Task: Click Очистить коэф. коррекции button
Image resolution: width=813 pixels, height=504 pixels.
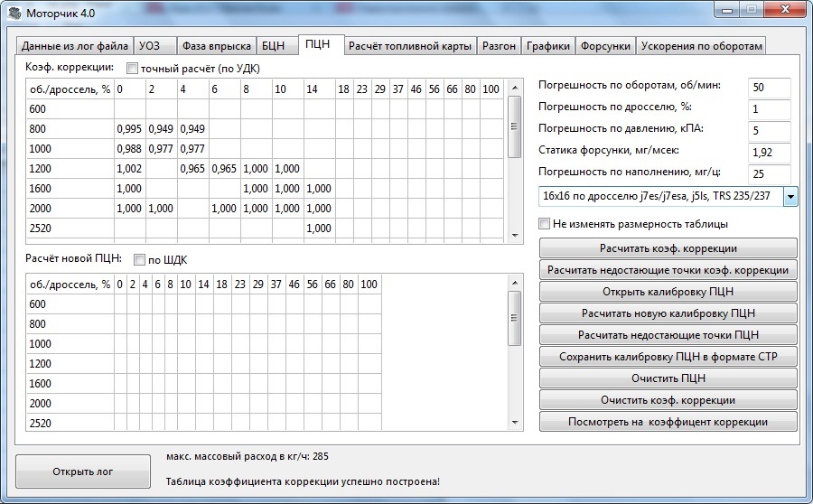Action: pos(668,400)
